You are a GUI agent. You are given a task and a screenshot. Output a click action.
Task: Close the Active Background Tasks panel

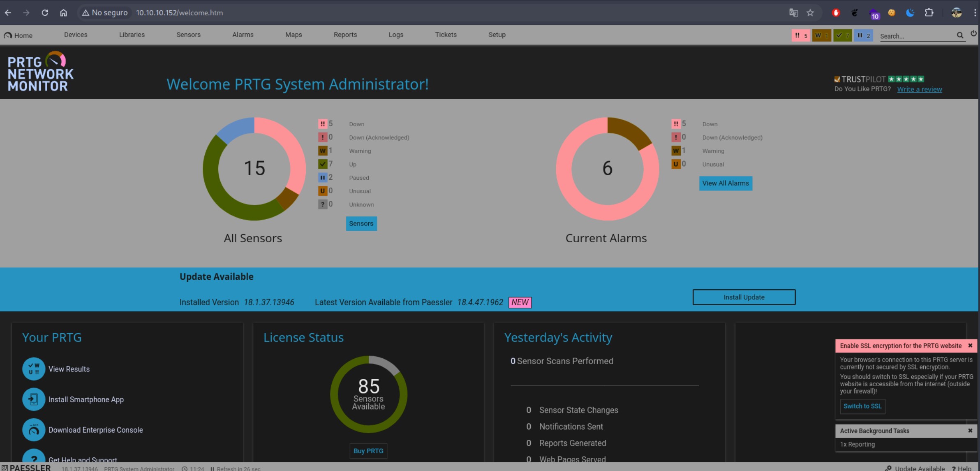970,431
